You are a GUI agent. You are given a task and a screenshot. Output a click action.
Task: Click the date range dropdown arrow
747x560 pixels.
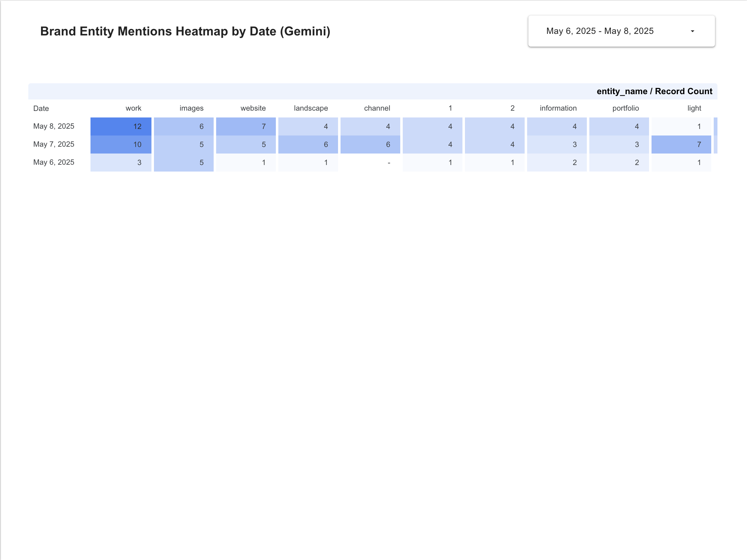click(x=692, y=31)
